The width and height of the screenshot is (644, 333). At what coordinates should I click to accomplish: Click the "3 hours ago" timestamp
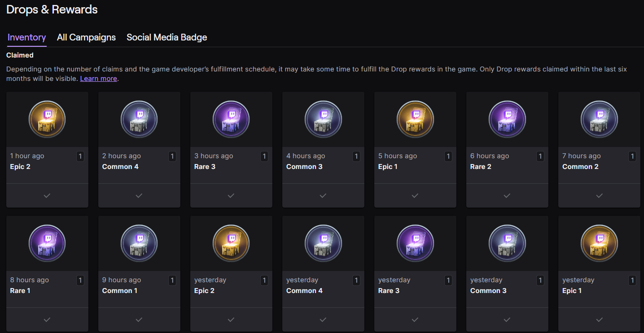pyautogui.click(x=214, y=156)
